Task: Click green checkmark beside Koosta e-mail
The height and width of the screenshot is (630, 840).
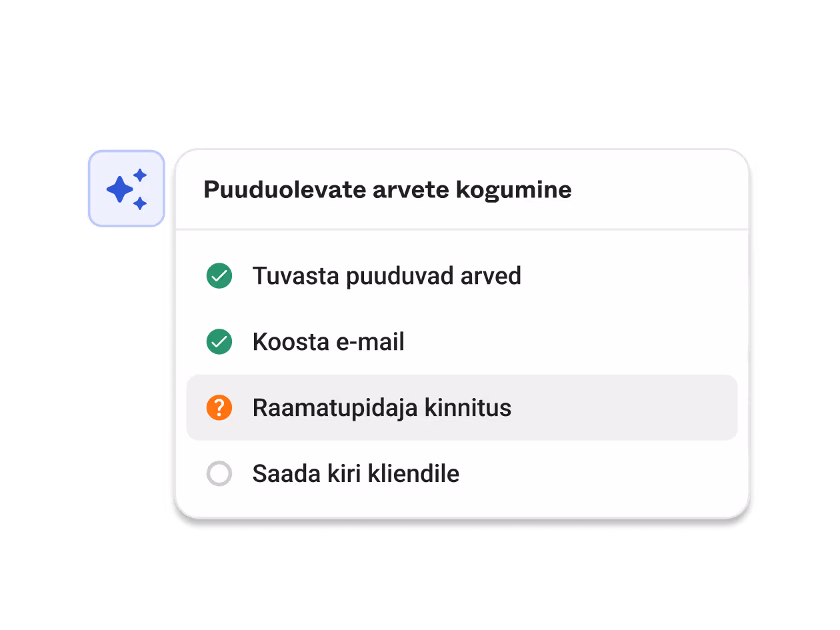Action: tap(219, 342)
